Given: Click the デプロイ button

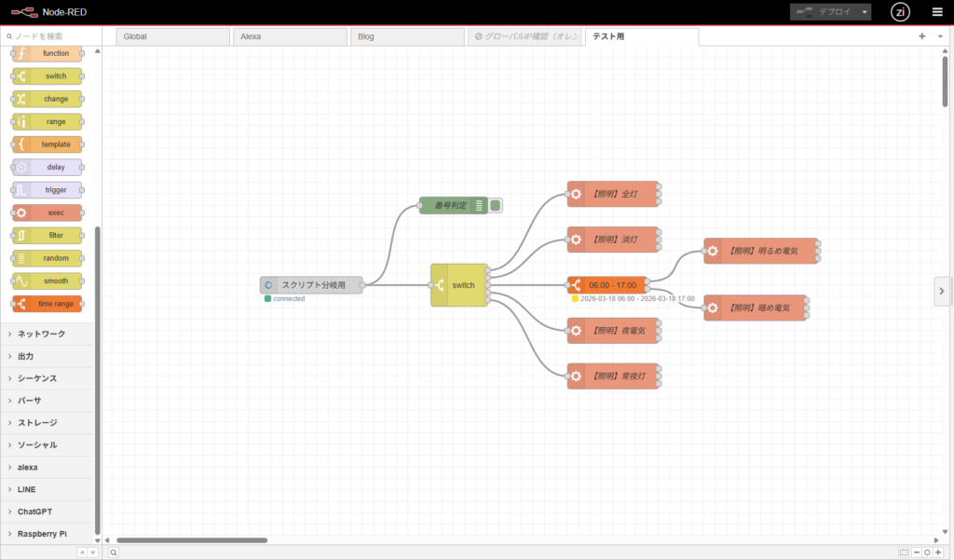Looking at the screenshot, I should 824,12.
